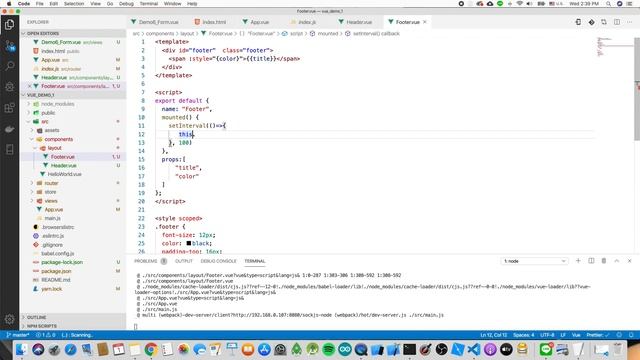
Task: Click the kill terminal trash icon
Action: pos(604,261)
